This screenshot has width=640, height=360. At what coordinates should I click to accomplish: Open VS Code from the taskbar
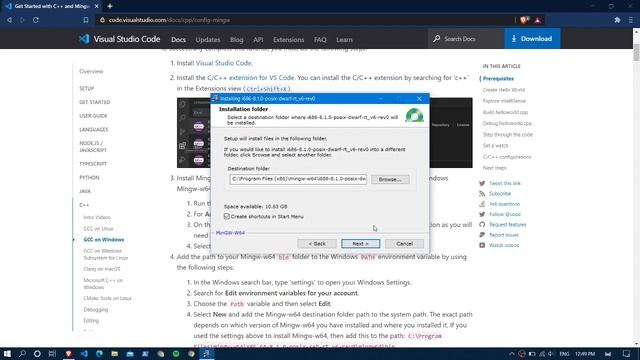pos(84,353)
